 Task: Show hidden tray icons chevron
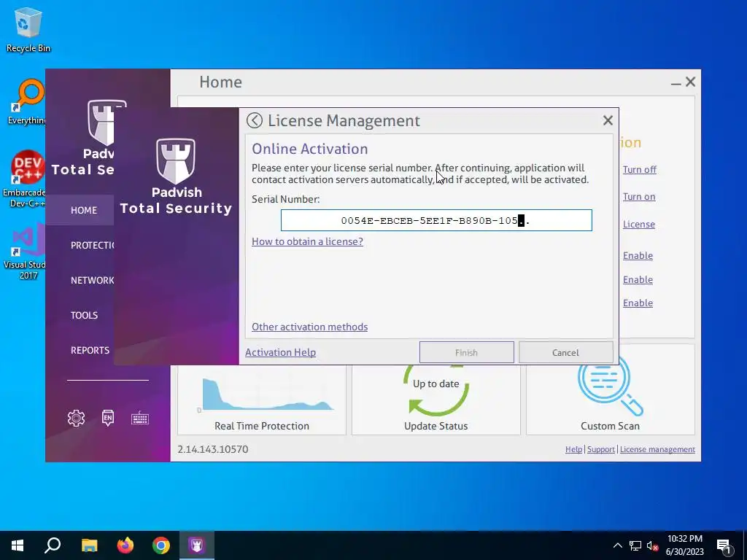pyautogui.click(x=617, y=545)
